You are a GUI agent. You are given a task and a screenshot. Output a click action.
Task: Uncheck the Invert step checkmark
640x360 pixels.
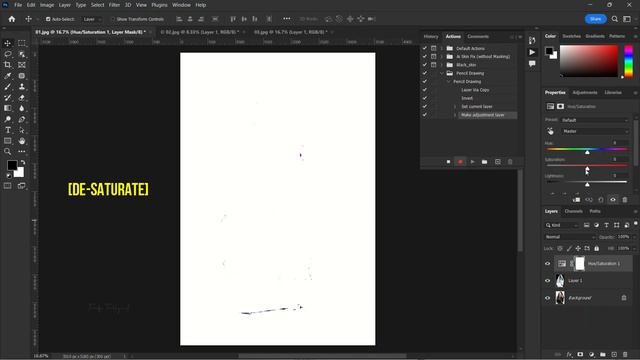coord(424,98)
